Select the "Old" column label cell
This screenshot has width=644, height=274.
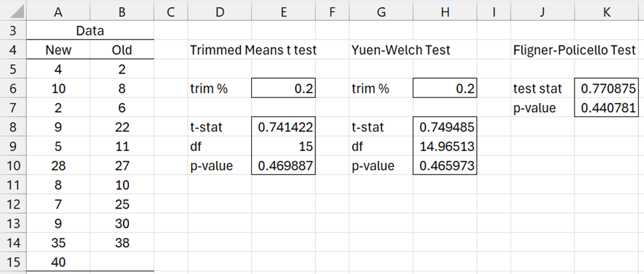coord(122,49)
